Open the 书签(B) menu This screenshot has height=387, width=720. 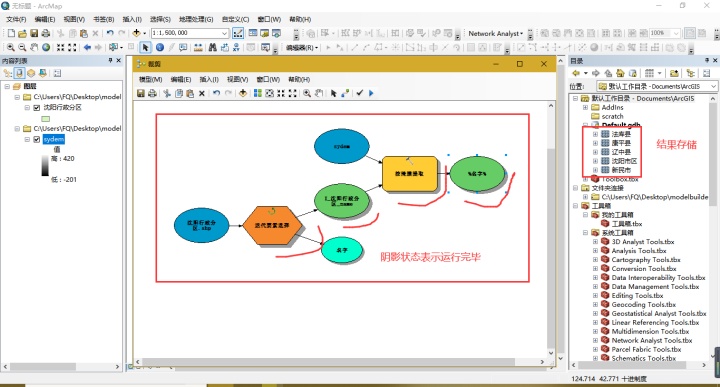coord(103,19)
